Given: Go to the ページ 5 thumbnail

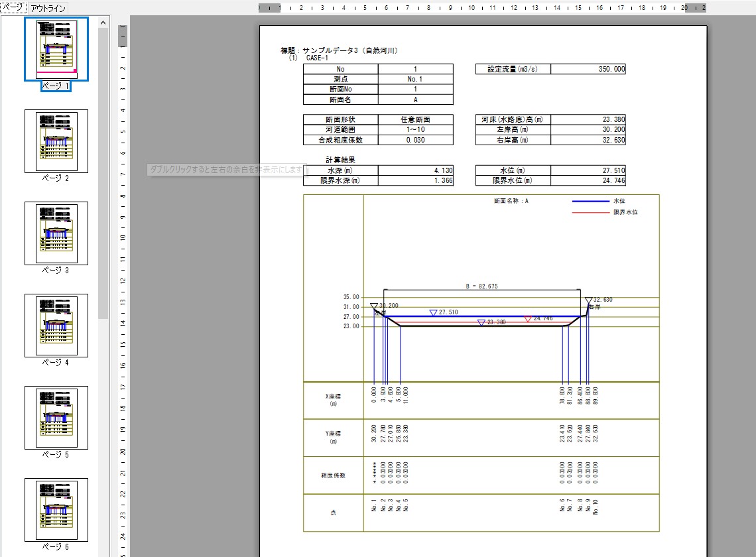Looking at the screenshot, I should (56, 418).
